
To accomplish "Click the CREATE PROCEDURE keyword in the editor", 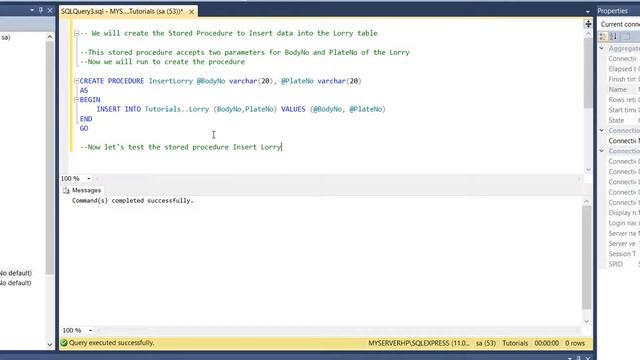I will click(112, 81).
